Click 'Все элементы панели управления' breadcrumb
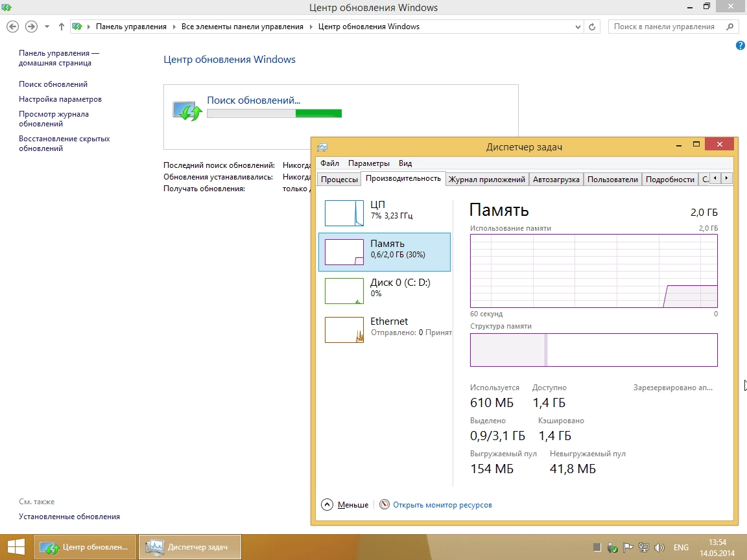The width and height of the screenshot is (747, 560). 242,27
